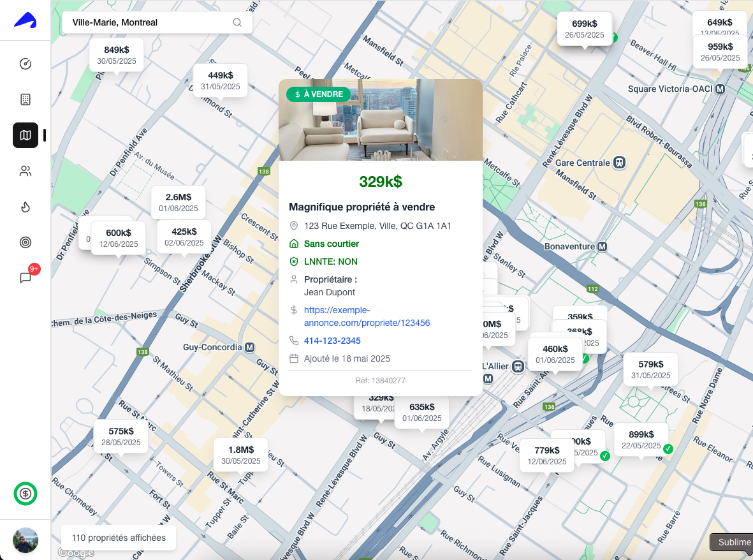Click the green dollar coin icon
The height and width of the screenshot is (560, 753).
point(26,493)
